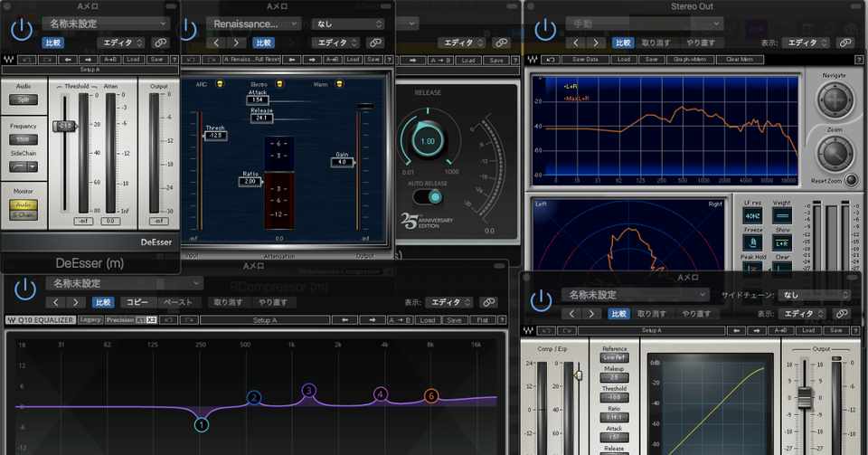
Task: Click Reset Zoom button in analyzer
Action: point(852,180)
